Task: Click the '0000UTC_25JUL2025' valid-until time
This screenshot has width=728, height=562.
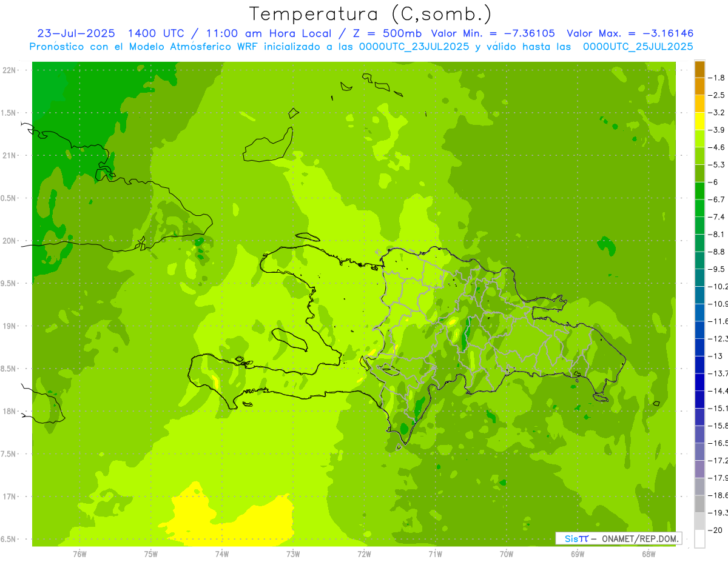Action: pos(638,46)
